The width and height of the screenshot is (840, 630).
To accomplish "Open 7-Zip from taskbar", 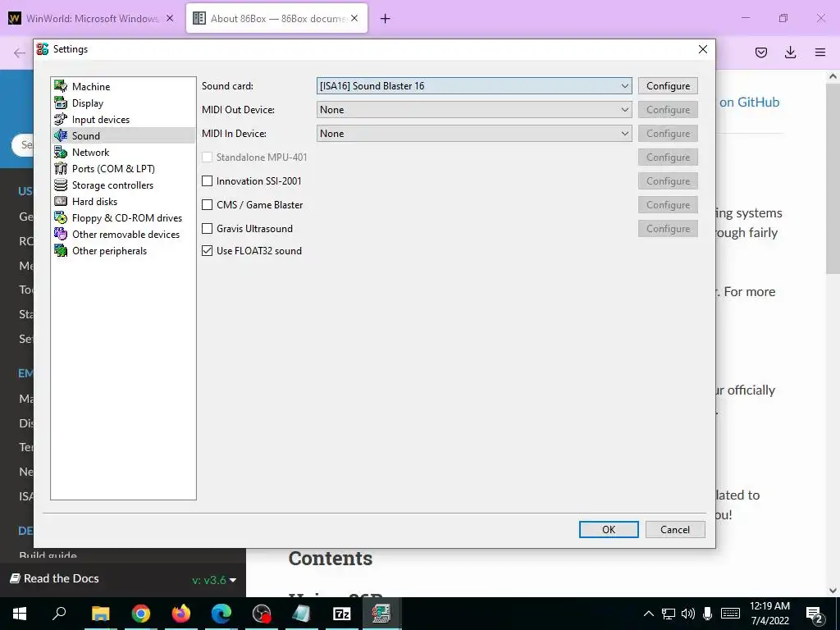I will point(342,614).
